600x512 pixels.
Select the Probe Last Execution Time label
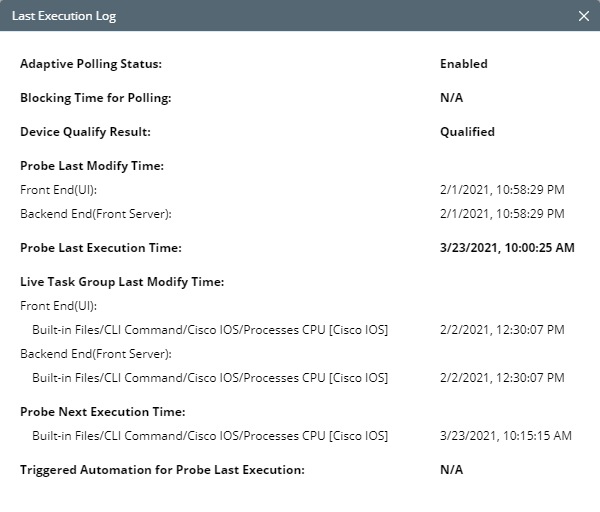coord(101,248)
